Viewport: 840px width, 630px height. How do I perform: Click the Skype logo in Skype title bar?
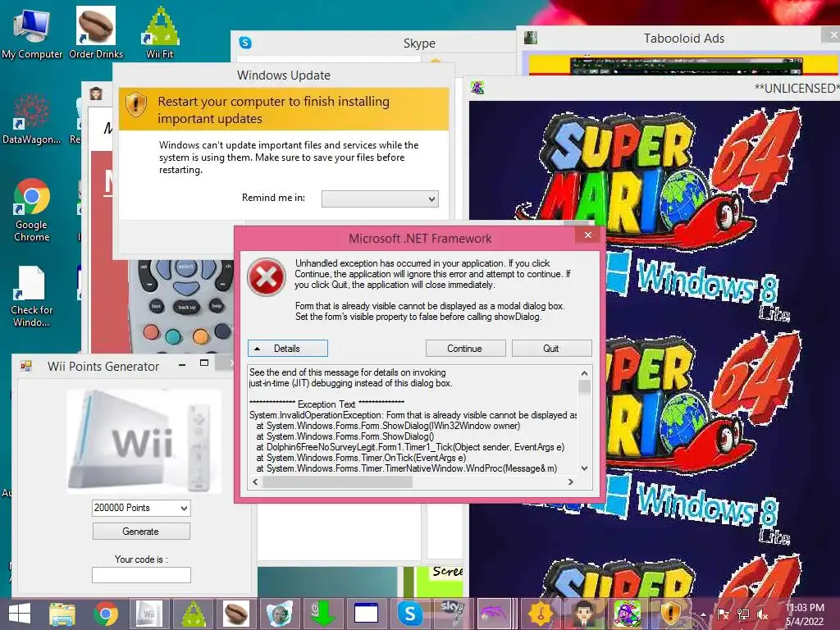click(245, 43)
